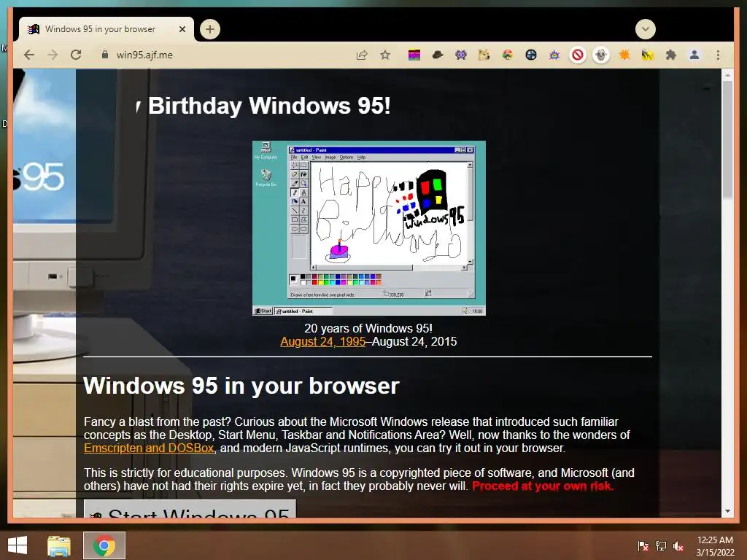
Task: Bookmark this page with the star
Action: pyautogui.click(x=385, y=55)
